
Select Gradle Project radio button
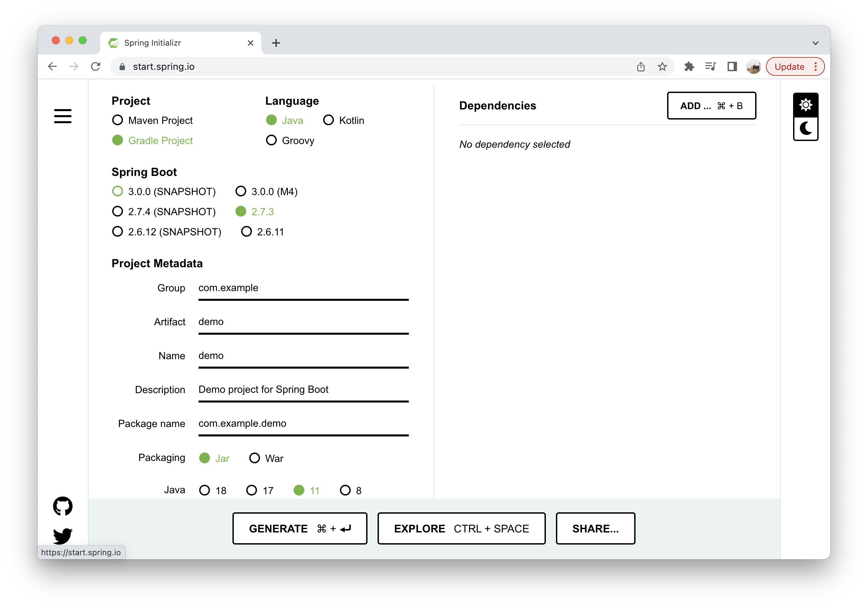(153, 141)
